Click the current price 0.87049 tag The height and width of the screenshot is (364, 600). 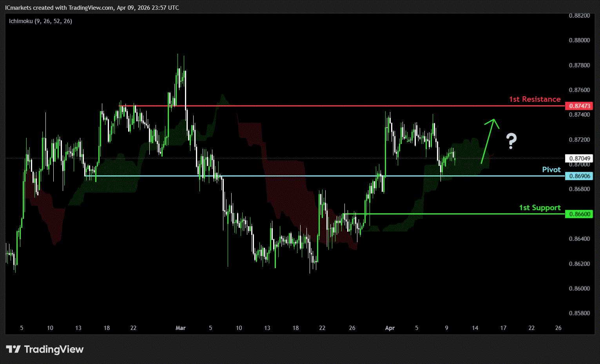[x=579, y=159]
